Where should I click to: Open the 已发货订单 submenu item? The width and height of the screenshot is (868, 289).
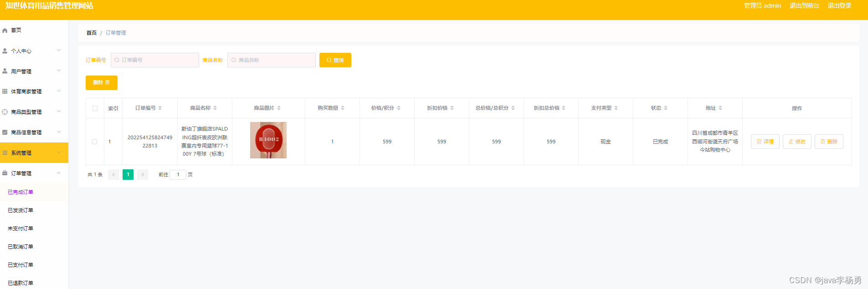click(x=34, y=210)
